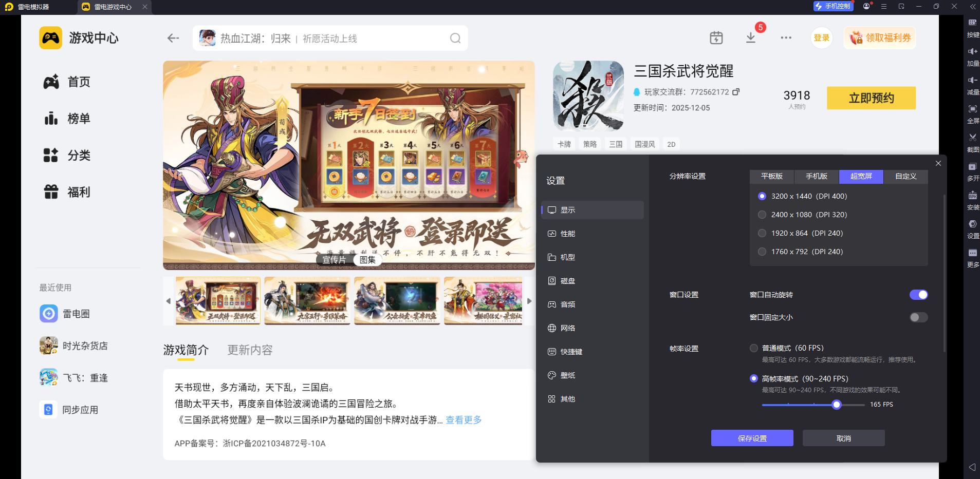
Task: Open 磁盘 settings section
Action: 593,281
